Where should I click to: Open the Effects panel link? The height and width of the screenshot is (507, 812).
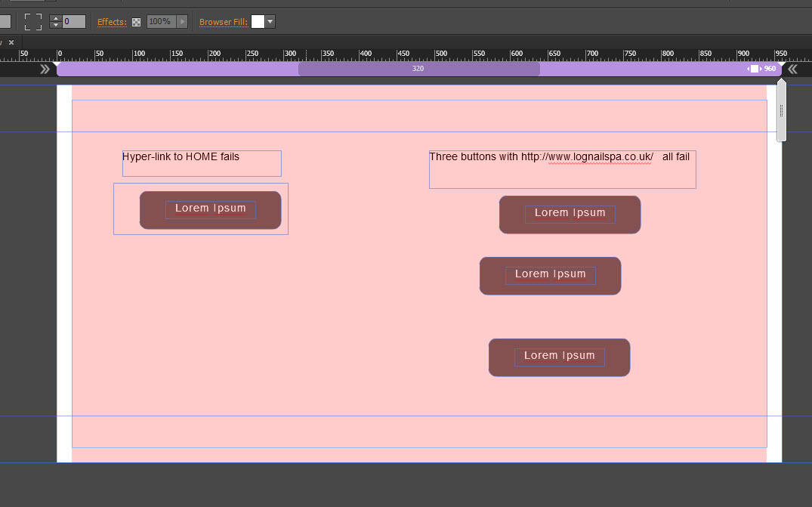[112, 22]
